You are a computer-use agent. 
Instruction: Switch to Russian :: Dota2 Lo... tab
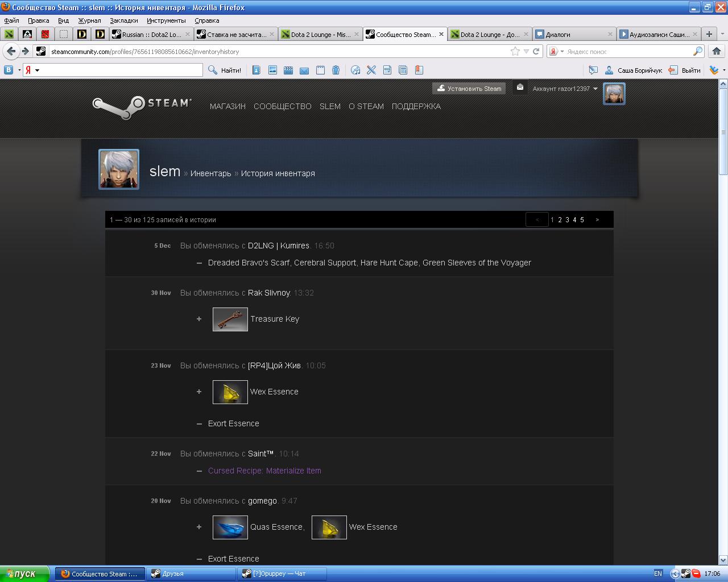click(x=151, y=34)
